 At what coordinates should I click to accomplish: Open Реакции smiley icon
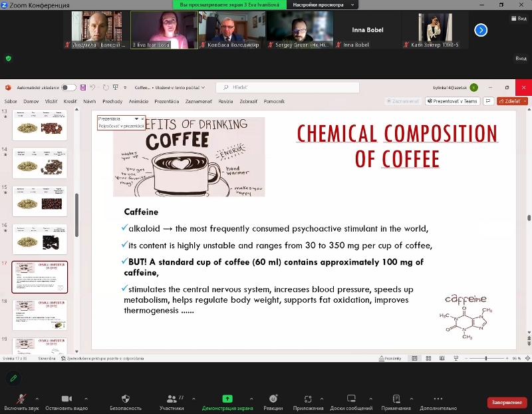pos(273,398)
